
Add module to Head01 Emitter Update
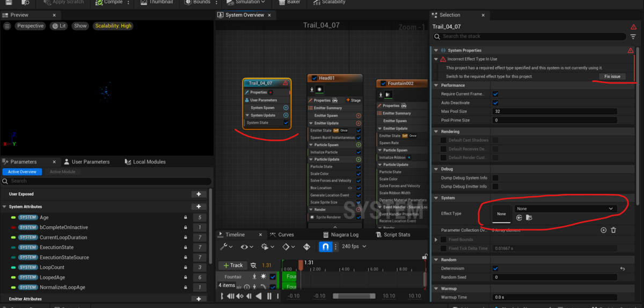[358, 123]
